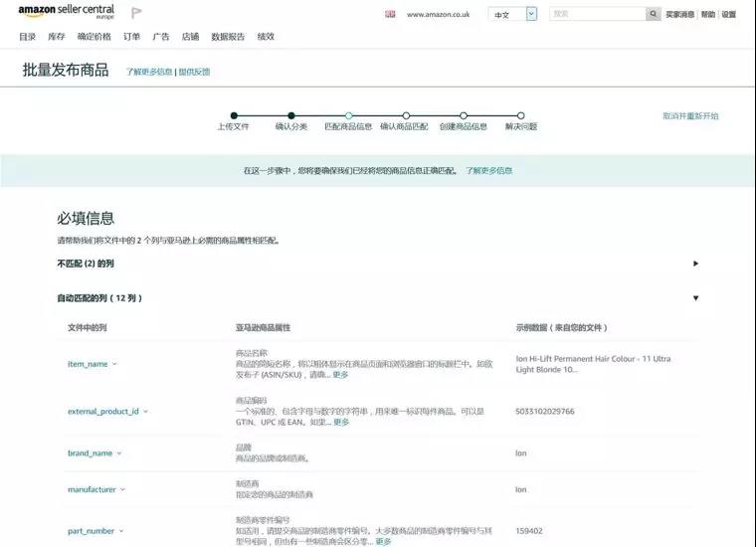Click 了解更多信息 in the info banner
Image resolution: width=756 pixels, height=547 pixels.
[488, 171]
